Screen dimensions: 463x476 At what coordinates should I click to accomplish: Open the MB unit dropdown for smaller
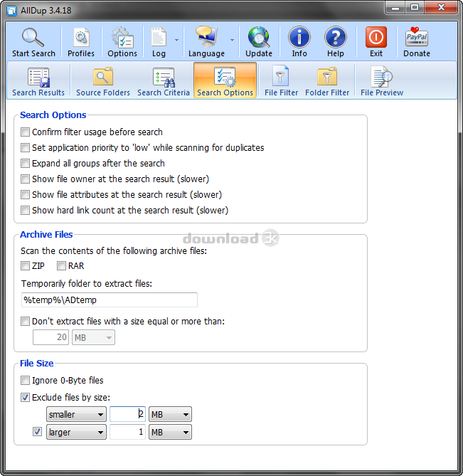[170, 414]
